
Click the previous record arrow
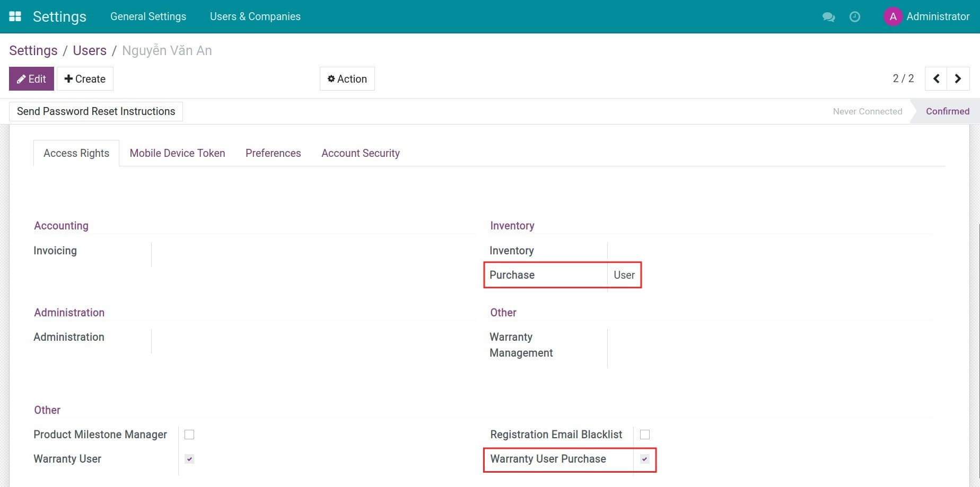tap(936, 78)
